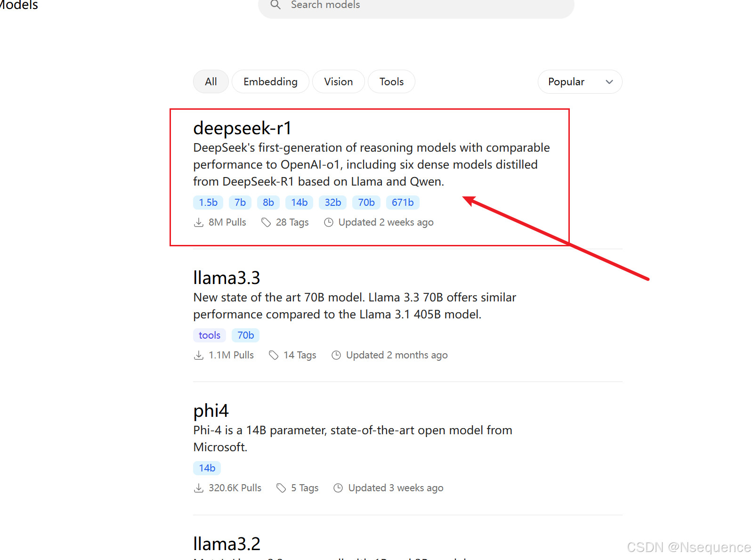Open the deepseek-r1 model page
The image size is (753, 560).
tap(243, 128)
